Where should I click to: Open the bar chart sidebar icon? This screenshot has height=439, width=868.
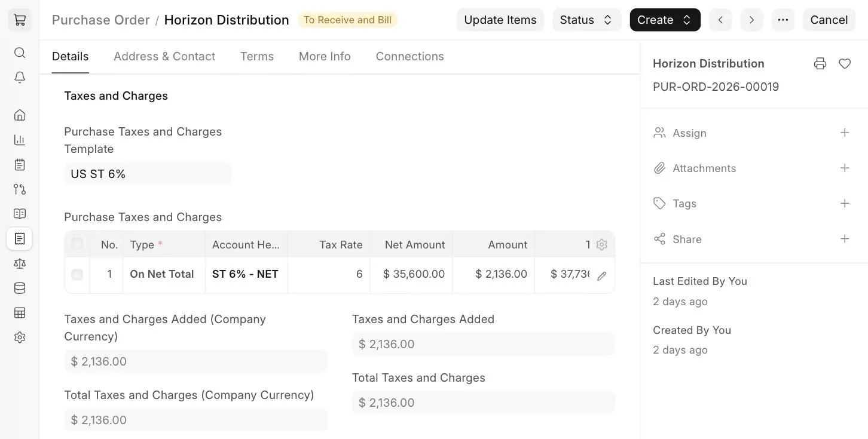click(x=20, y=140)
